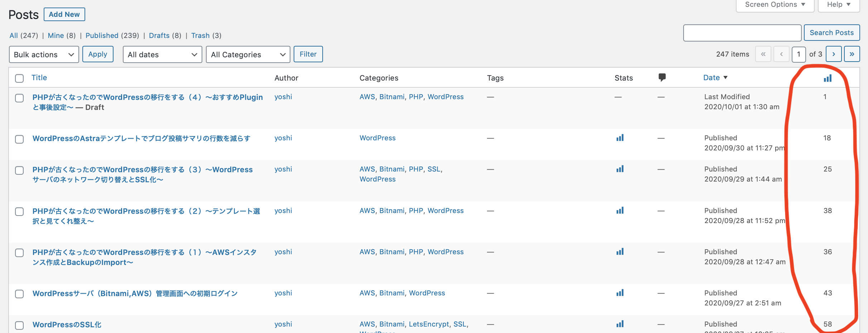Screen dimensions: 868x333
Task: Open stats icon for PHP migration (2) post
Action: [620, 211]
